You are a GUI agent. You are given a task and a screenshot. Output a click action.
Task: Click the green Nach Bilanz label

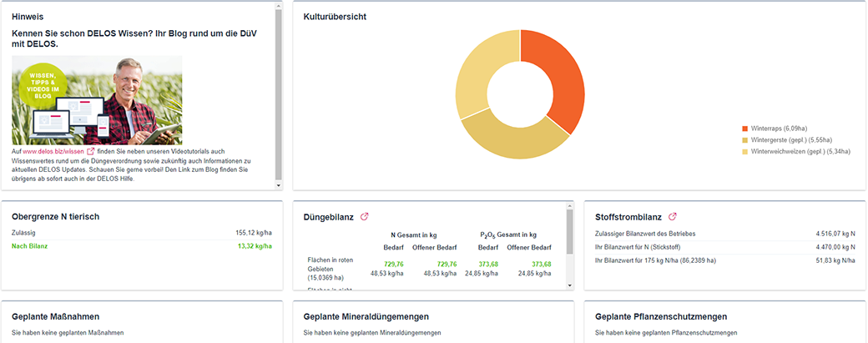pos(29,246)
